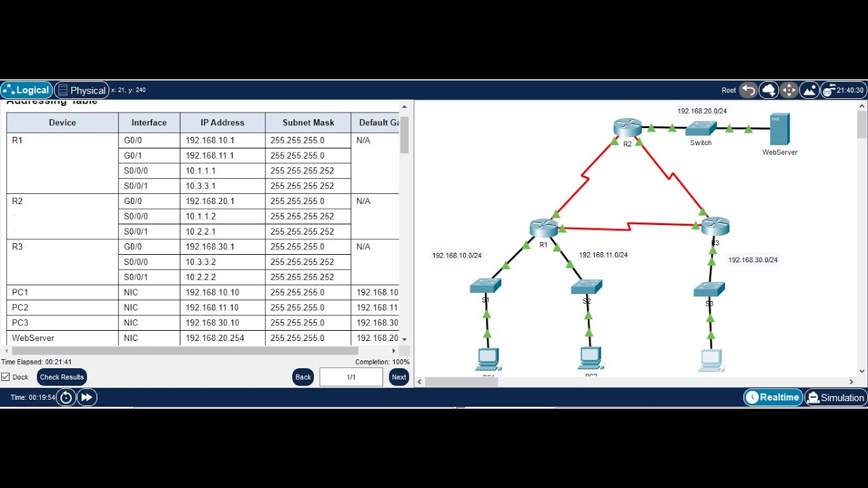Click the 10.1.1.2 address cell
The height and width of the screenshot is (488, 868).
[222, 216]
